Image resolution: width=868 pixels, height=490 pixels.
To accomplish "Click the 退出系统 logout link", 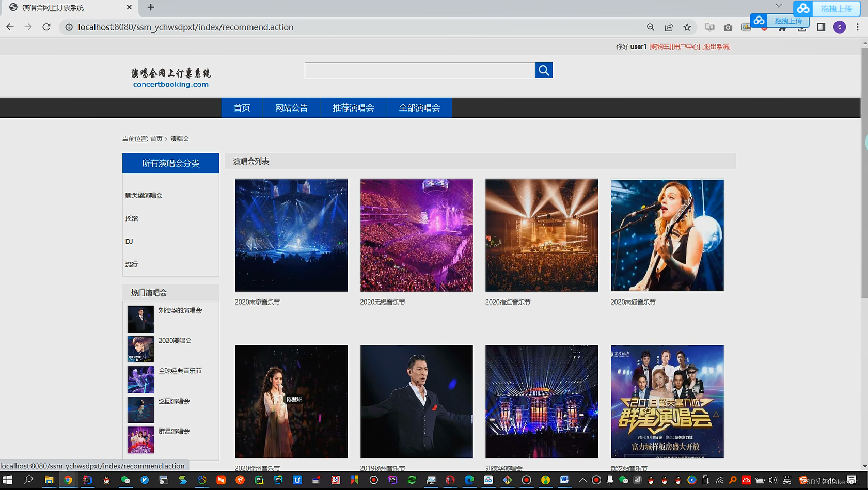I will click(x=716, y=46).
